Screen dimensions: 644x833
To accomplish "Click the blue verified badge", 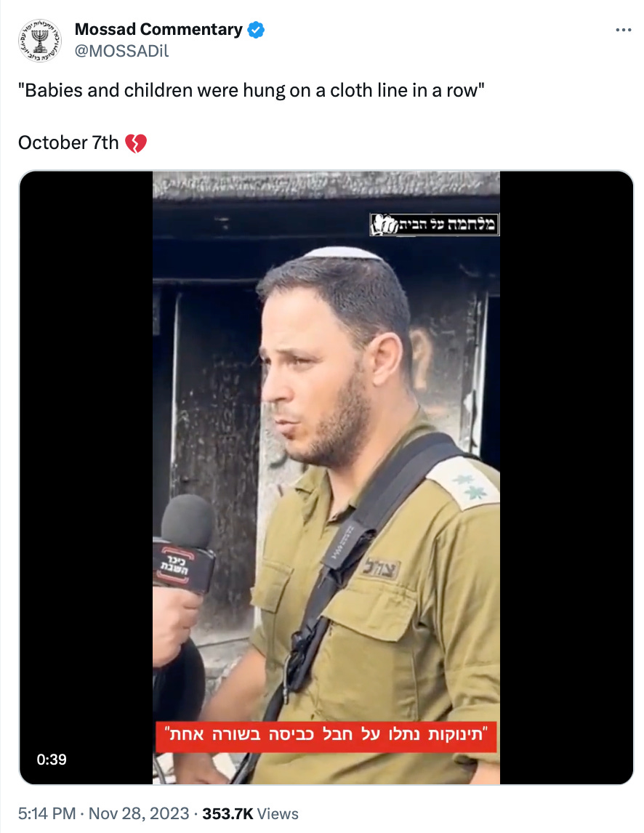I will [x=256, y=30].
